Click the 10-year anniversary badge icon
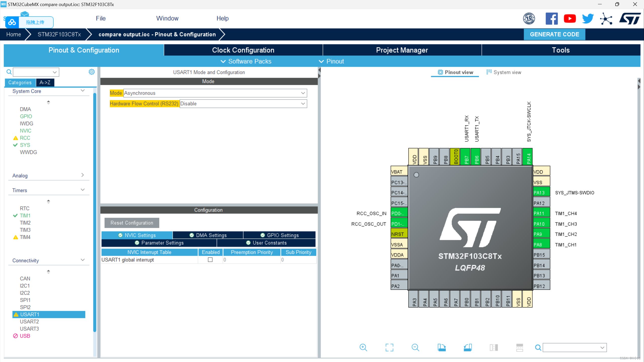The image size is (644, 362). point(529,19)
